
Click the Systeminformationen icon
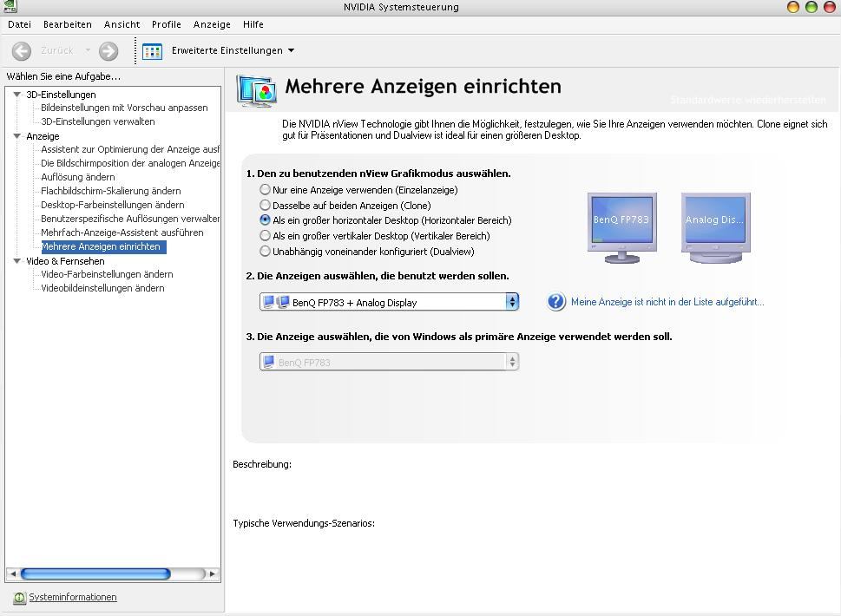point(19,597)
